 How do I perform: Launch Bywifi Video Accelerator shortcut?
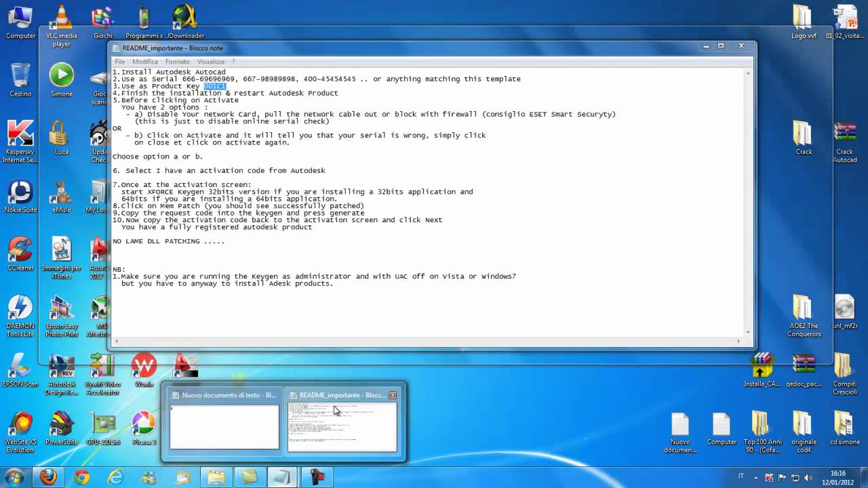coord(103,375)
